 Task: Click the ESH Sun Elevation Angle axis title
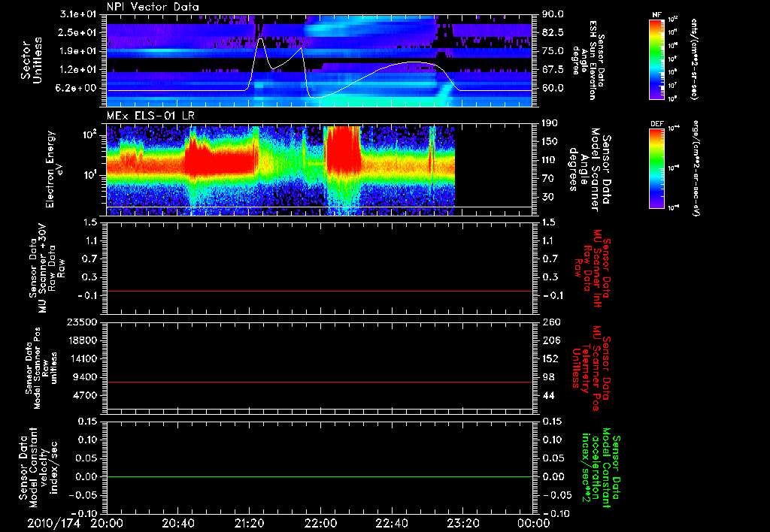[x=587, y=60]
